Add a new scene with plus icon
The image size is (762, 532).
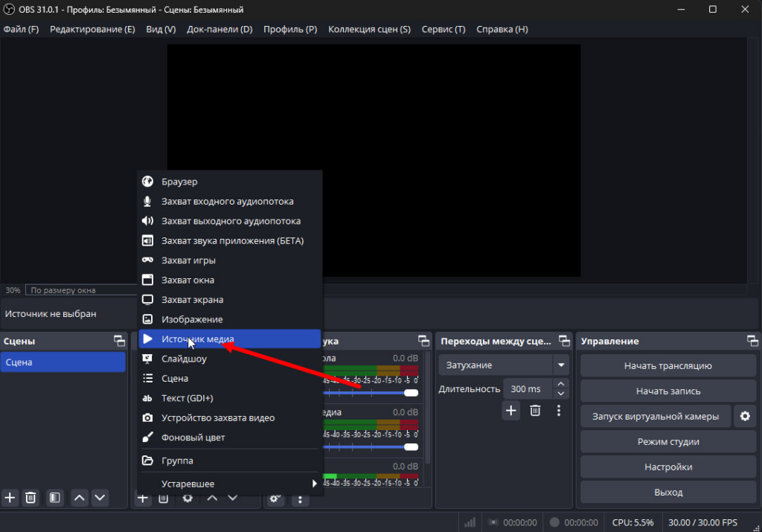point(10,497)
